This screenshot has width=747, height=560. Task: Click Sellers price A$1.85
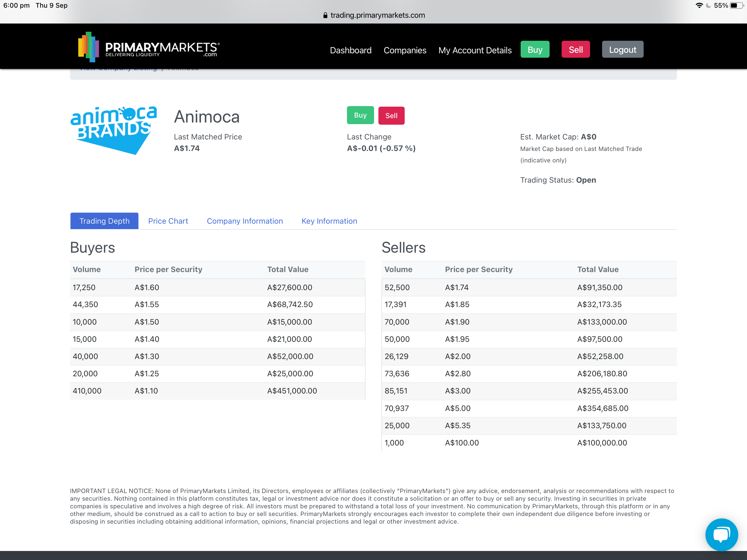click(457, 304)
